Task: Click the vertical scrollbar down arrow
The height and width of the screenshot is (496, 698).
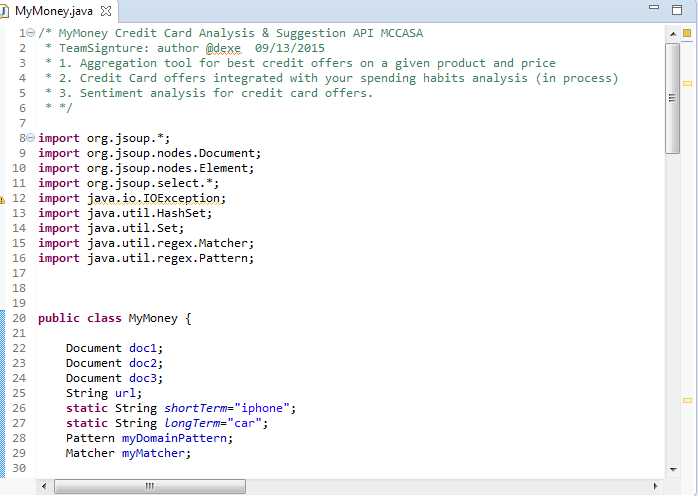Action: click(x=673, y=469)
